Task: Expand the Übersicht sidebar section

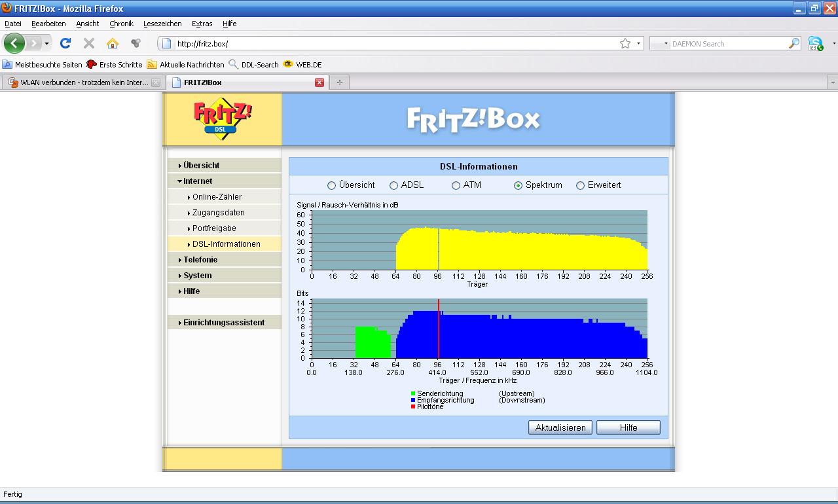Action: click(x=225, y=166)
